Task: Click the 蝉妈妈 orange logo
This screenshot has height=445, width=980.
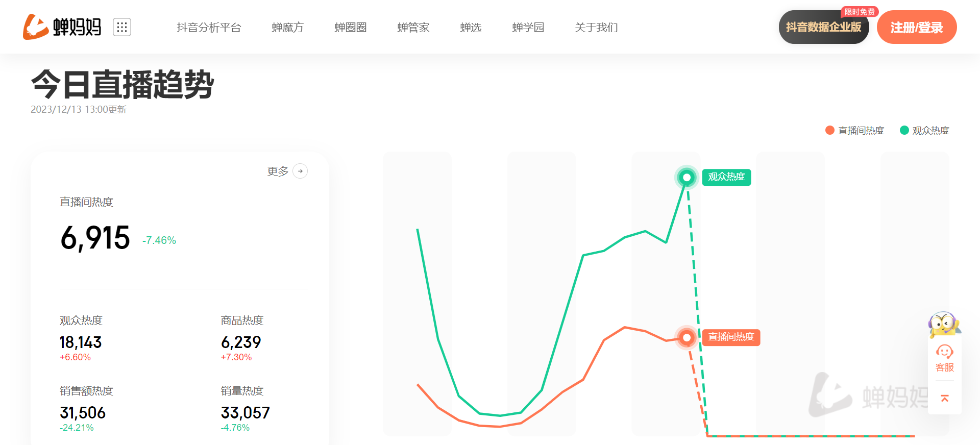Action: (62, 27)
